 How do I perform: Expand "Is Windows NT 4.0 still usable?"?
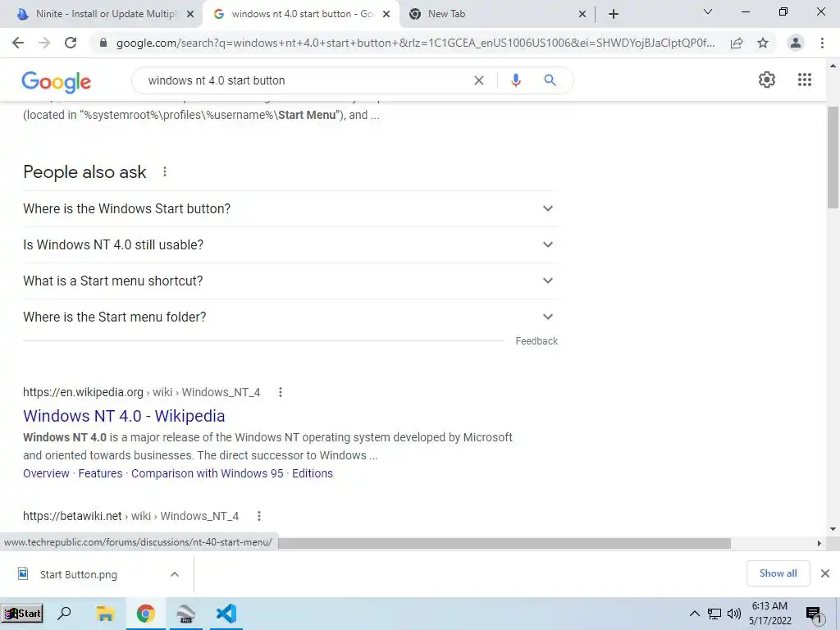coord(290,244)
